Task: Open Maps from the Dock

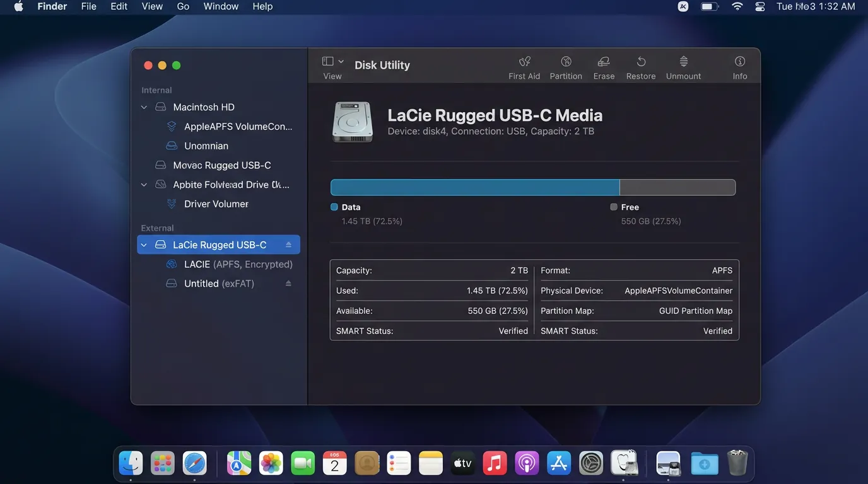Action: (239, 464)
